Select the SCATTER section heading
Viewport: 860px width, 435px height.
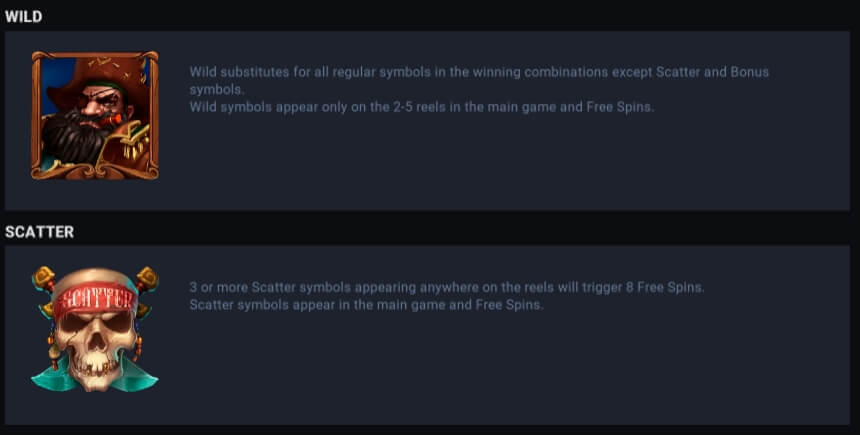coord(39,231)
